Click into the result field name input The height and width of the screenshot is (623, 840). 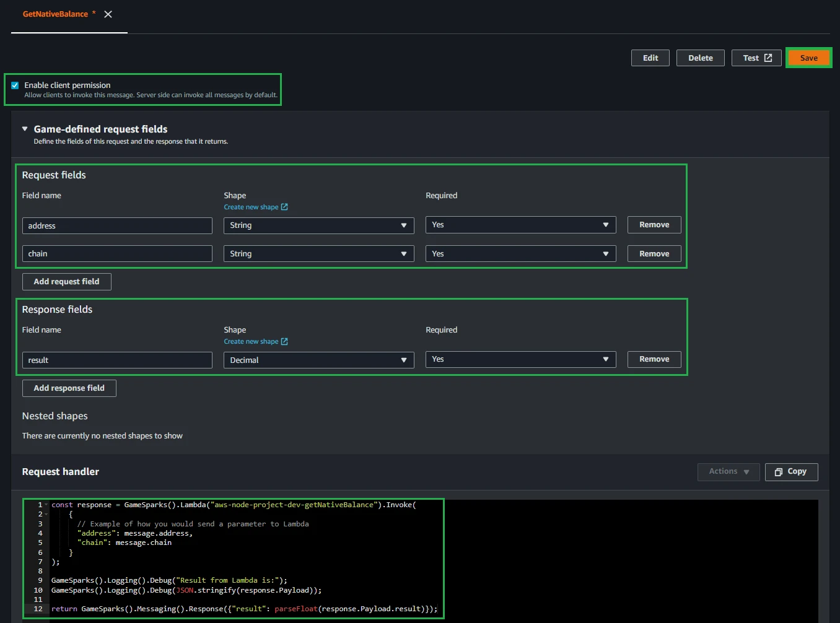click(117, 360)
